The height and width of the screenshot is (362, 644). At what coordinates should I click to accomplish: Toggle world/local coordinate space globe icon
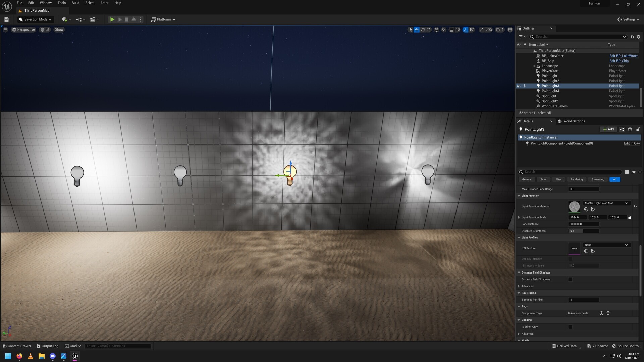(436, 30)
